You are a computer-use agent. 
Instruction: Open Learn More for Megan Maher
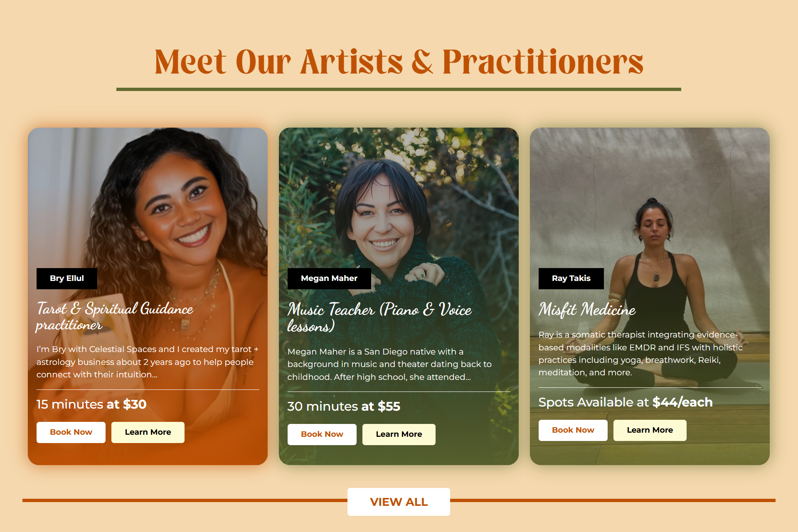pyautogui.click(x=399, y=434)
